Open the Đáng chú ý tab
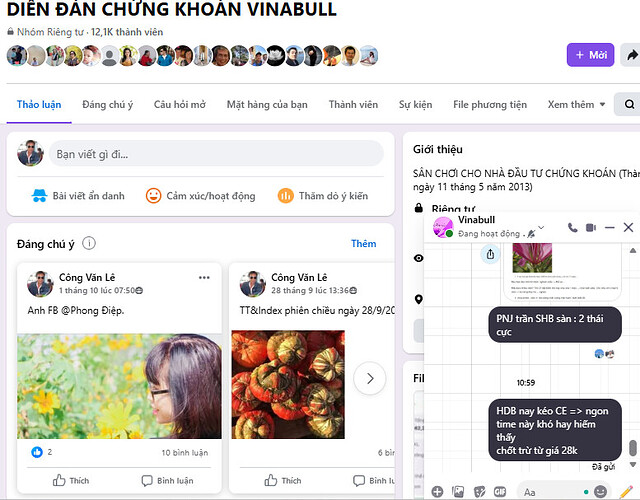The height and width of the screenshot is (500, 640). [x=107, y=105]
